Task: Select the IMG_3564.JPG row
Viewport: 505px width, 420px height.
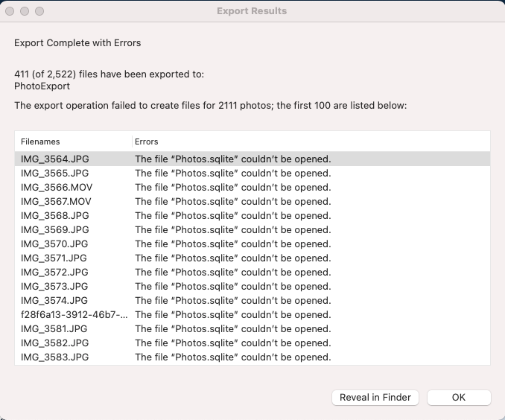Action: click(252, 159)
